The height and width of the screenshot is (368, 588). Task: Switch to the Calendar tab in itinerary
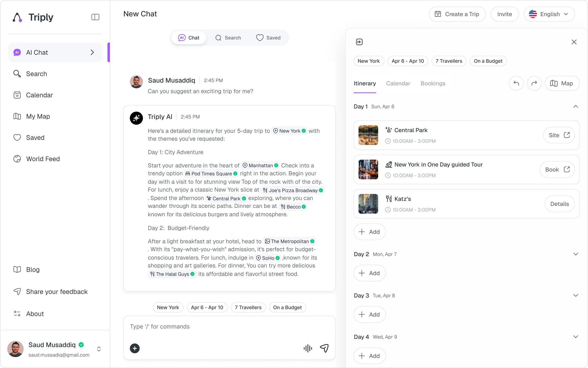[398, 83]
